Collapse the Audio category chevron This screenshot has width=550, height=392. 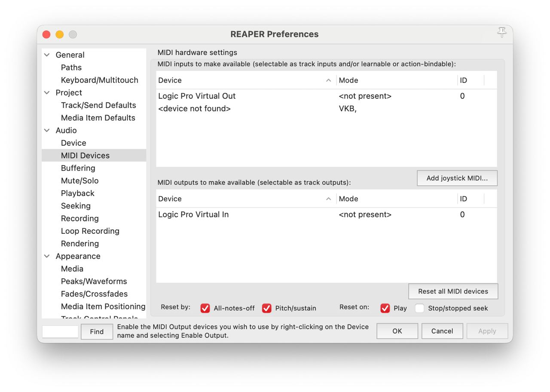(x=47, y=131)
